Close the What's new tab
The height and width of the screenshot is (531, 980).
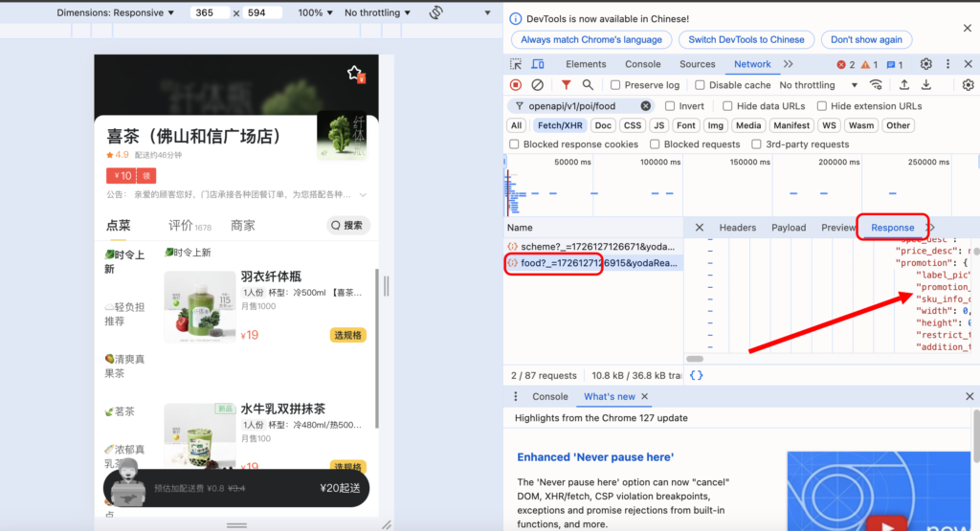click(x=644, y=397)
